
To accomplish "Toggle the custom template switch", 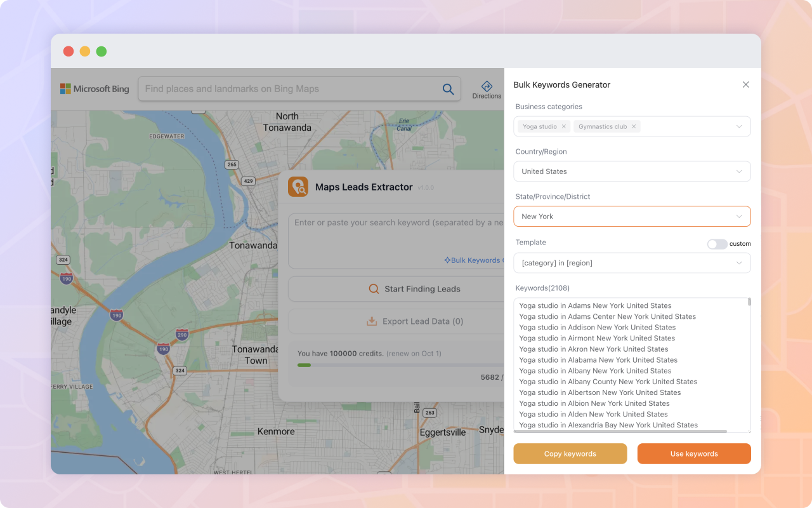I will (x=717, y=244).
